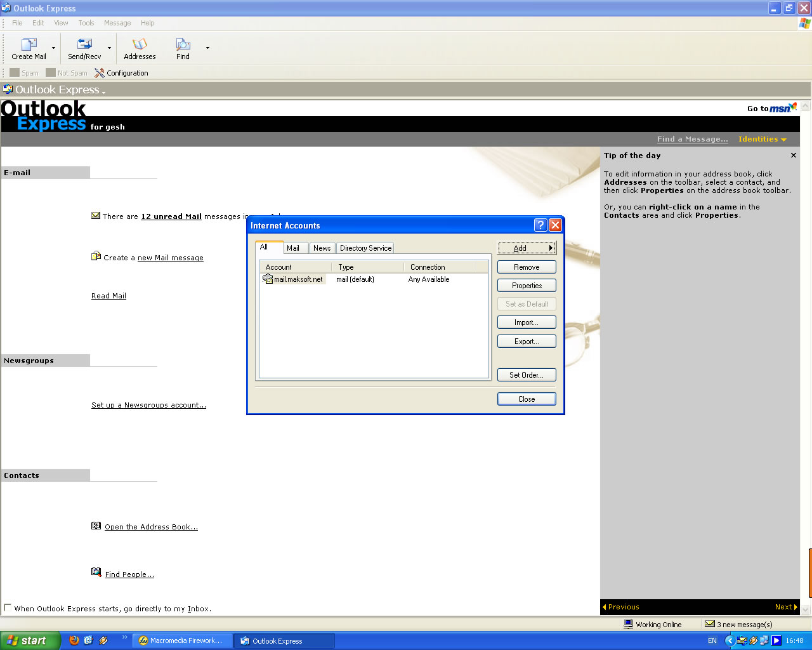
Task: Click the Find toolbar icon
Action: tap(183, 44)
